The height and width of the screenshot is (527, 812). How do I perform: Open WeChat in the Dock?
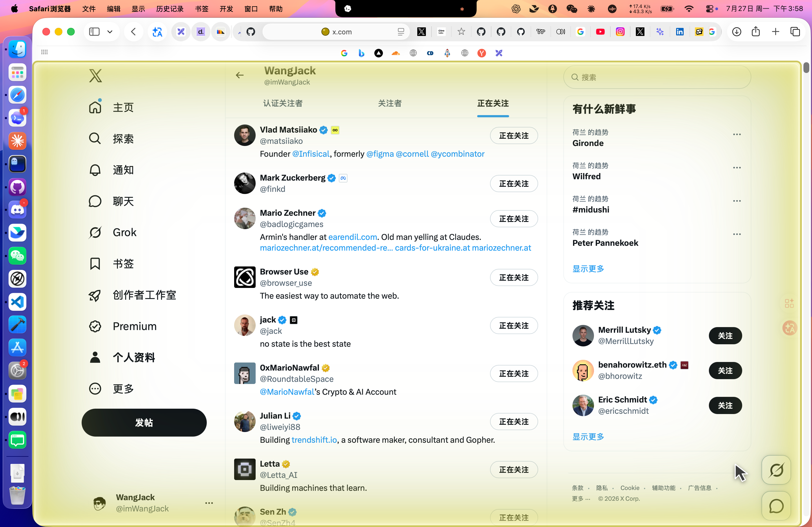point(17,256)
